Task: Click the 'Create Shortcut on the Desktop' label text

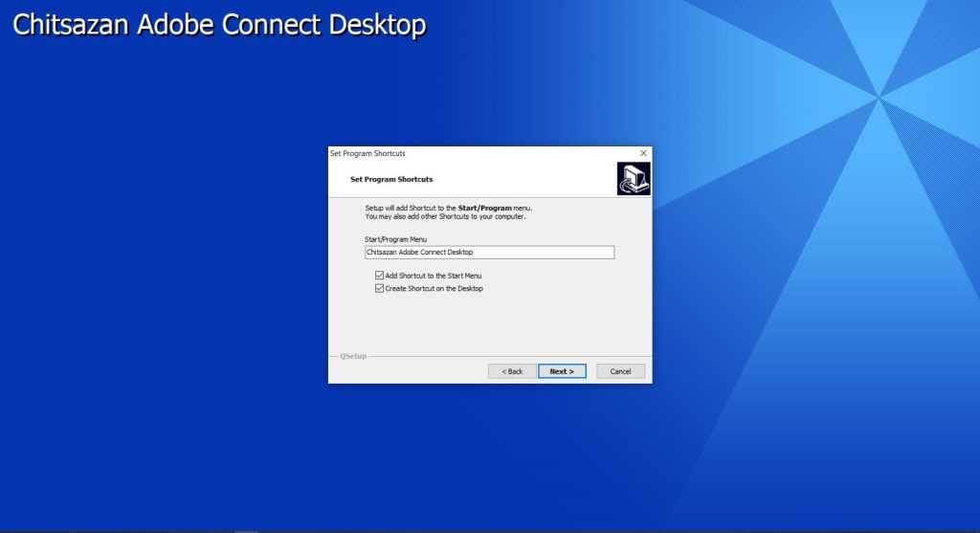Action: coord(434,288)
